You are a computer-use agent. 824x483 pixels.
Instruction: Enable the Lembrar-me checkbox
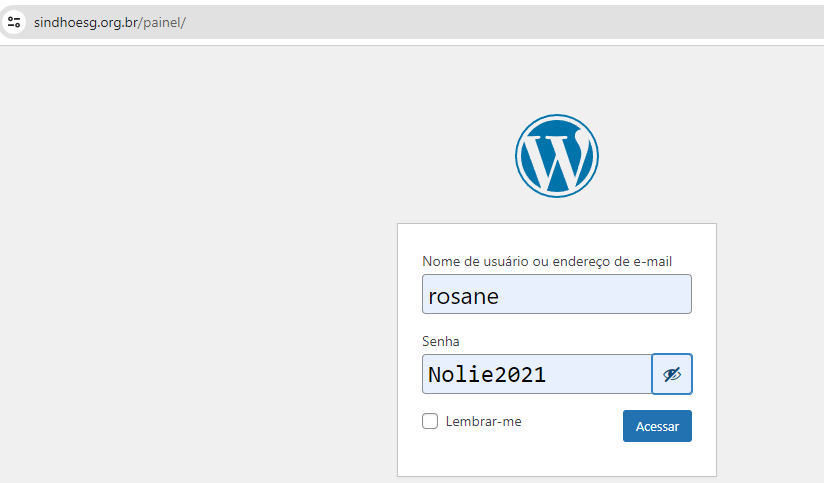click(430, 422)
